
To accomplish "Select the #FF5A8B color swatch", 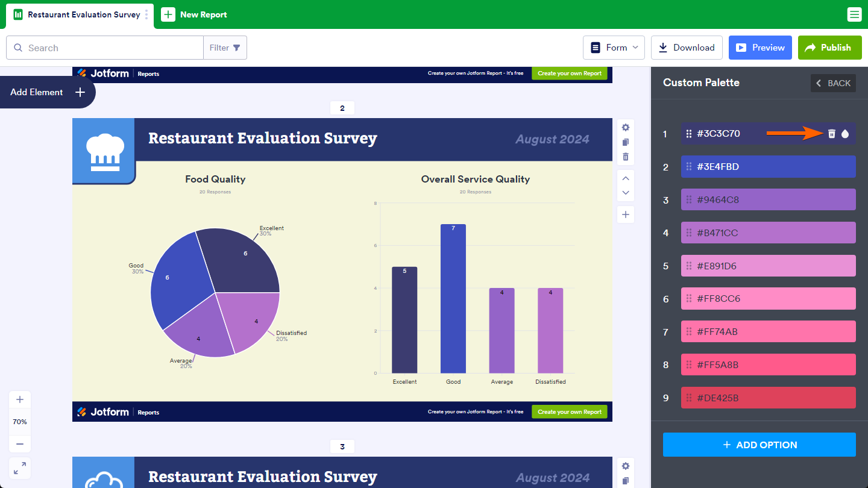I will coord(768,364).
